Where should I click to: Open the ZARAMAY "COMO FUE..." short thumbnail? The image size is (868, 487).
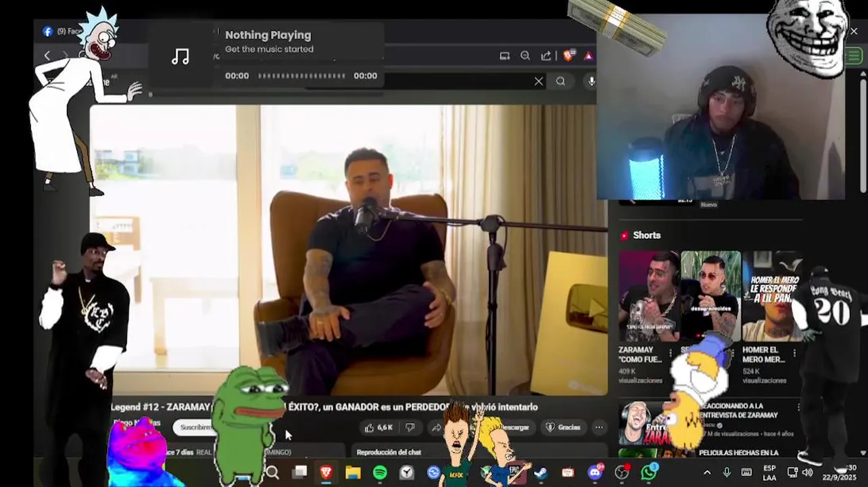[648, 296]
